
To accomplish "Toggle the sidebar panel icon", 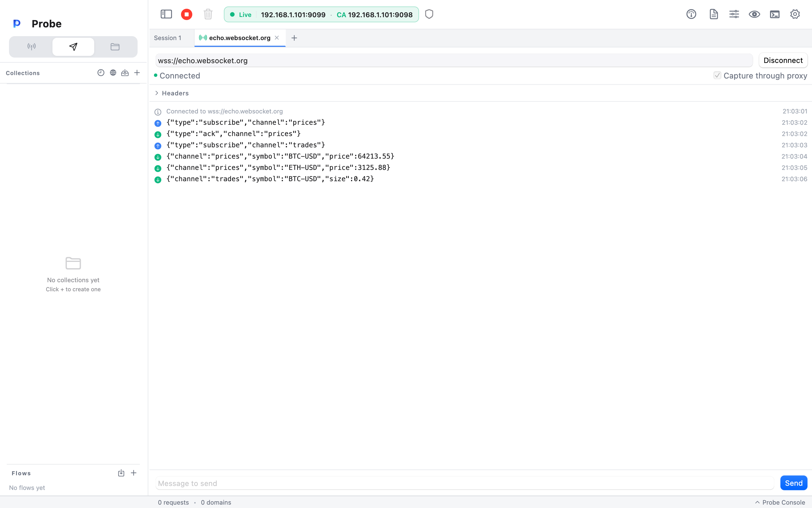I will click(166, 14).
